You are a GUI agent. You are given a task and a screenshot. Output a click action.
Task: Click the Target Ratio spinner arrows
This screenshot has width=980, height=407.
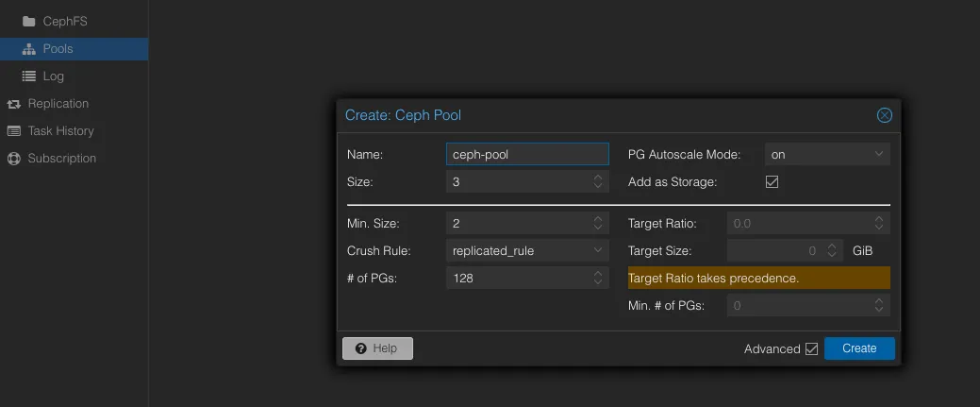[879, 223]
